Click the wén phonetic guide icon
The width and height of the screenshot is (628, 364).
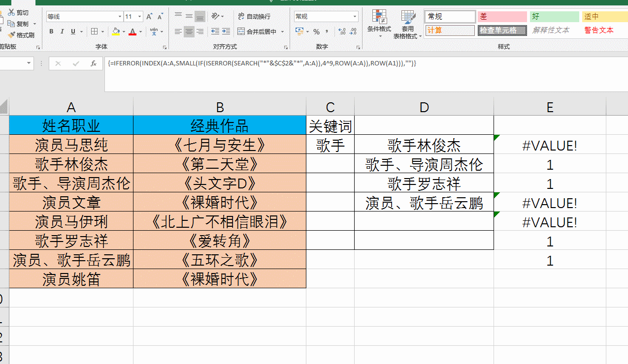154,31
